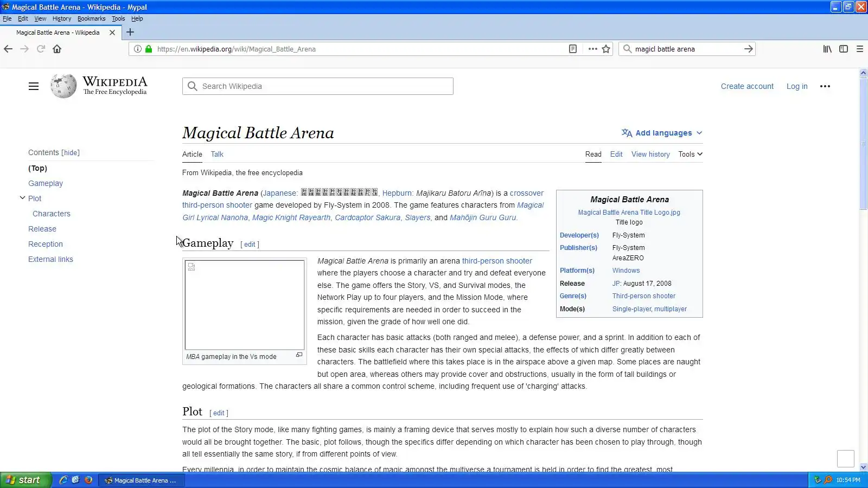Launch Internet Explorer from the quick launch bar
The height and width of the screenshot is (488, 868).
63,480
